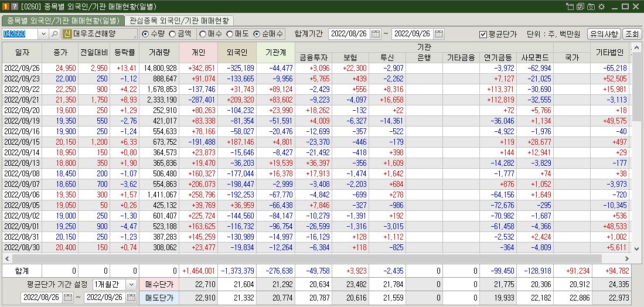Screen dimensions: 644x307
Task: Click the detach window icon in title bar
Action: coord(570,6)
